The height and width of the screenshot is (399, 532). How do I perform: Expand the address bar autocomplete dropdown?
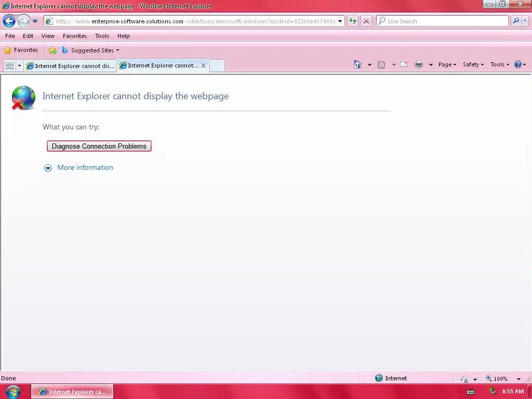coord(340,21)
